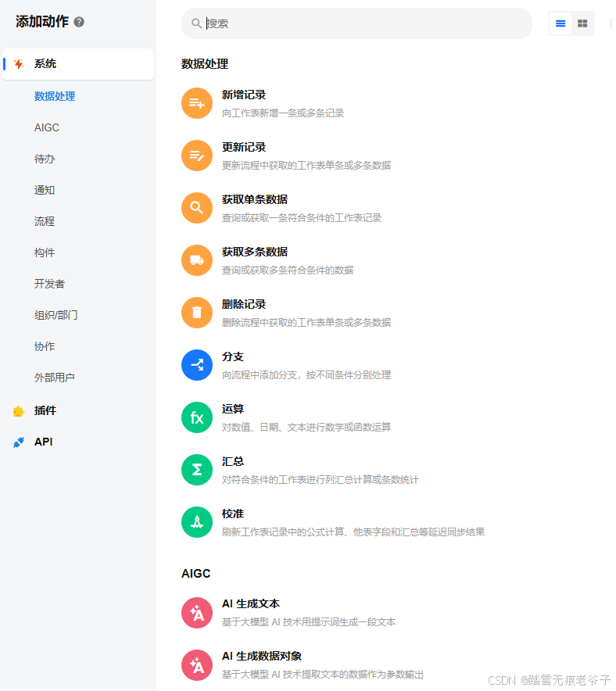This screenshot has width=616, height=691.
Task: Click the AI 生成数据对象 pink icon
Action: 197,665
